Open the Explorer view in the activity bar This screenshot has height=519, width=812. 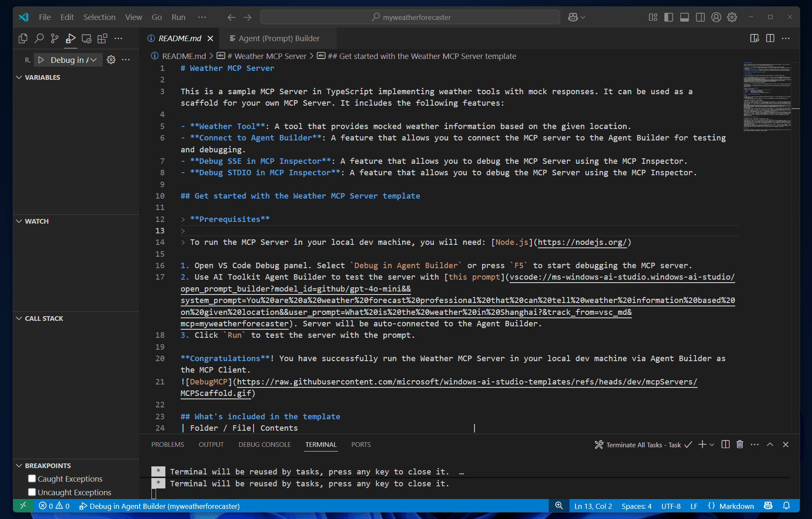(22, 38)
